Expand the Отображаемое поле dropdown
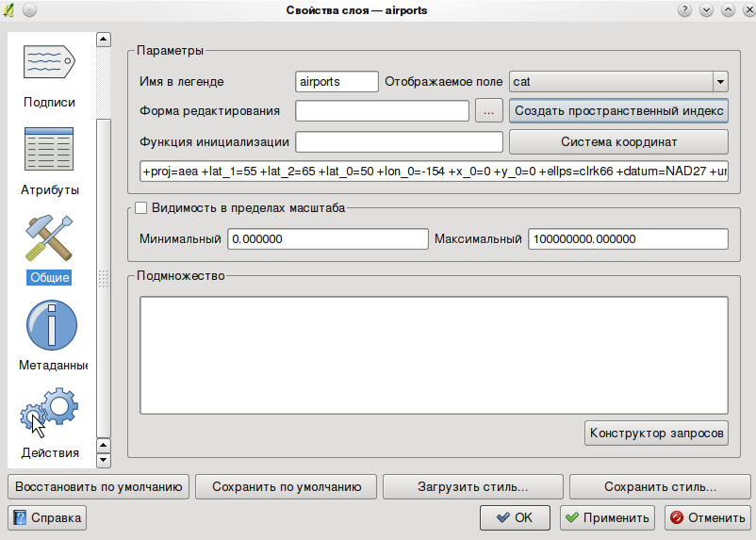 point(719,82)
